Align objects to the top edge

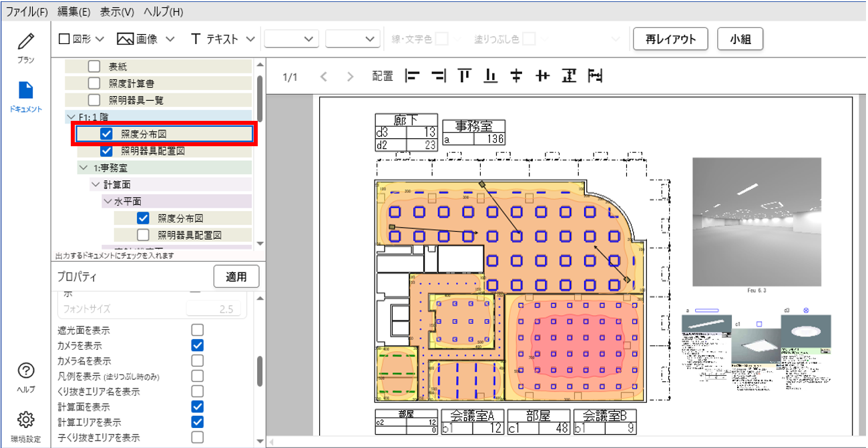(x=465, y=77)
